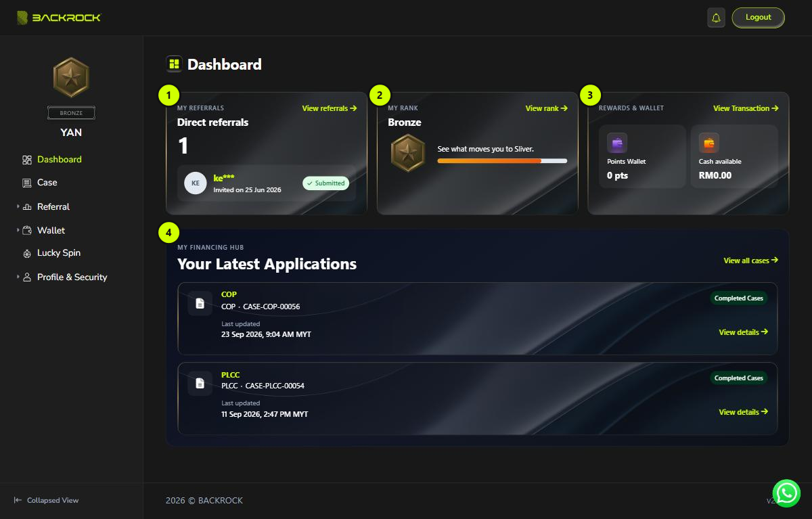
Task: Click the Profile & Security person icon
Action: 27,277
